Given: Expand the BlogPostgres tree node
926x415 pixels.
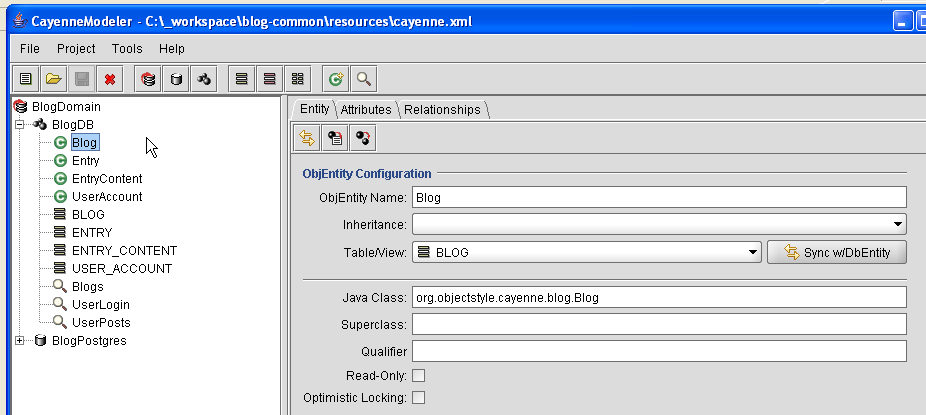Looking at the screenshot, I should 19,341.
